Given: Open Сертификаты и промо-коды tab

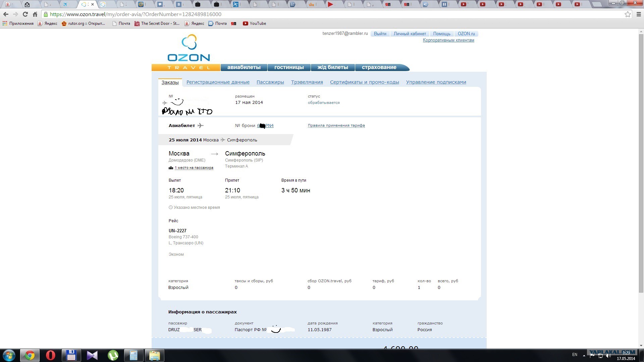Looking at the screenshot, I should pos(365,82).
